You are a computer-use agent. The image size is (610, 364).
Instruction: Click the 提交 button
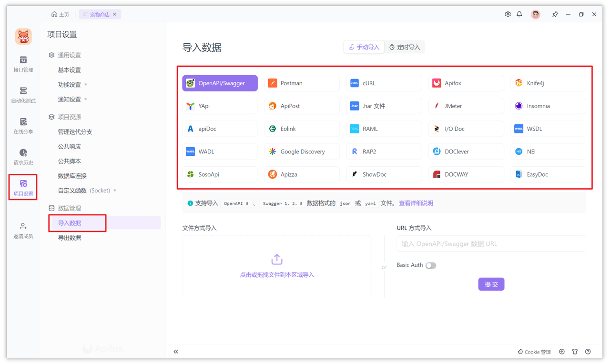pyautogui.click(x=491, y=284)
